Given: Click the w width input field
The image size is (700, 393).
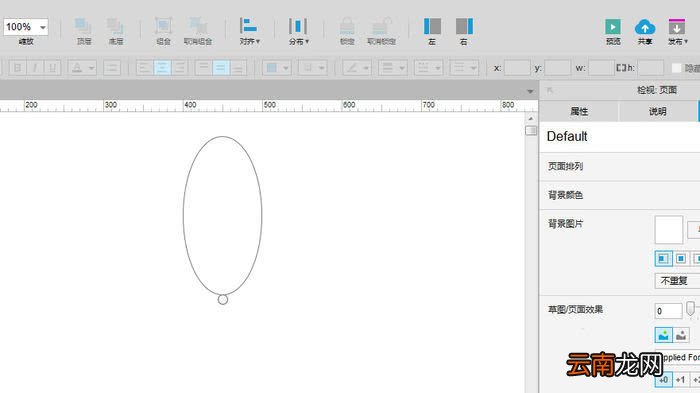Looking at the screenshot, I should tap(601, 68).
